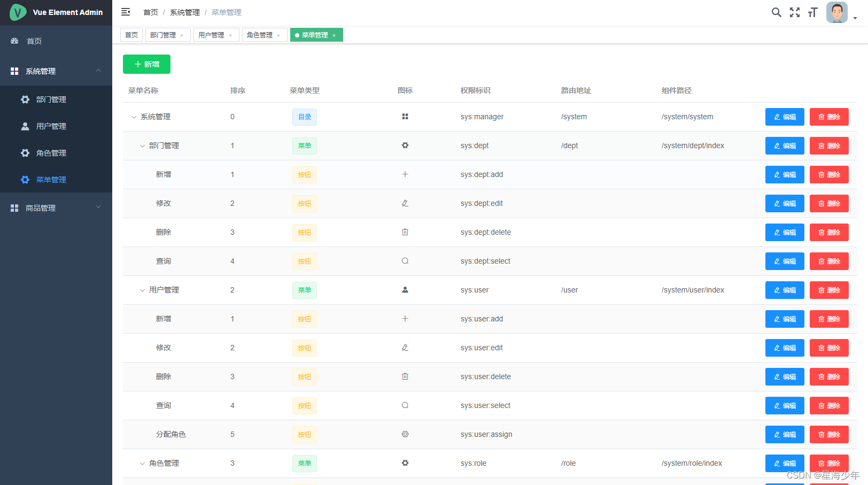Click the 按钮 tag in sys:dept:select row

(305, 261)
